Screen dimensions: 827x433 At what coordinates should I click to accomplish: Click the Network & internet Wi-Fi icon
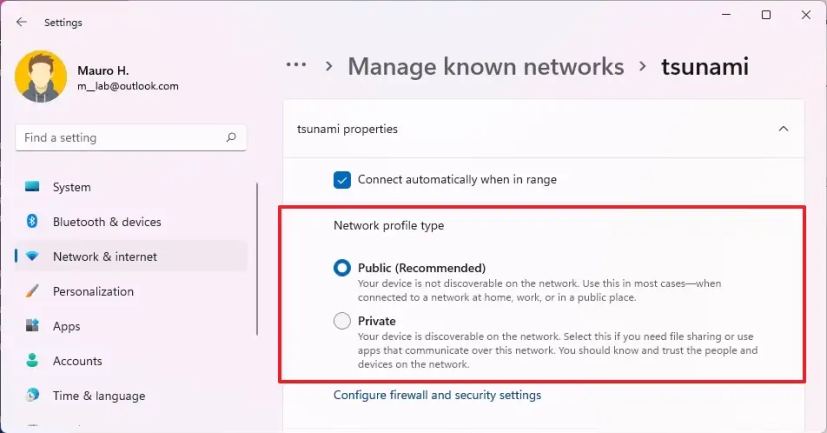coord(33,257)
